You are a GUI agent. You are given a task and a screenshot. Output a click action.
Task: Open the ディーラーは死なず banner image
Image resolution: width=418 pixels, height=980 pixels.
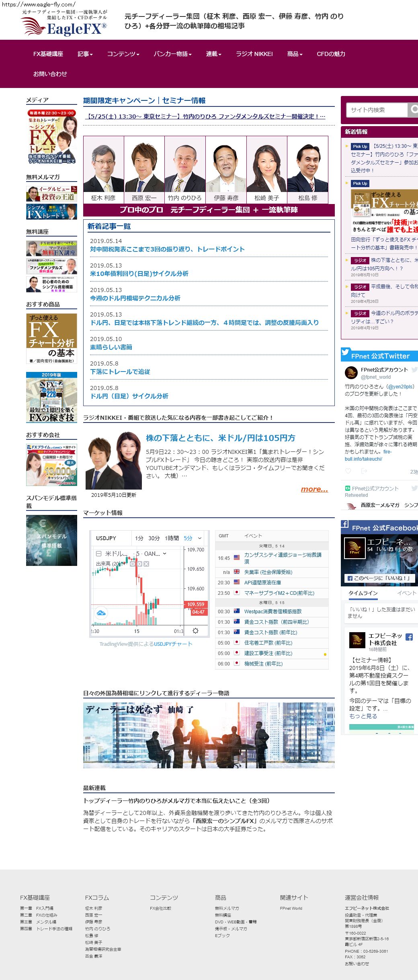(209, 735)
